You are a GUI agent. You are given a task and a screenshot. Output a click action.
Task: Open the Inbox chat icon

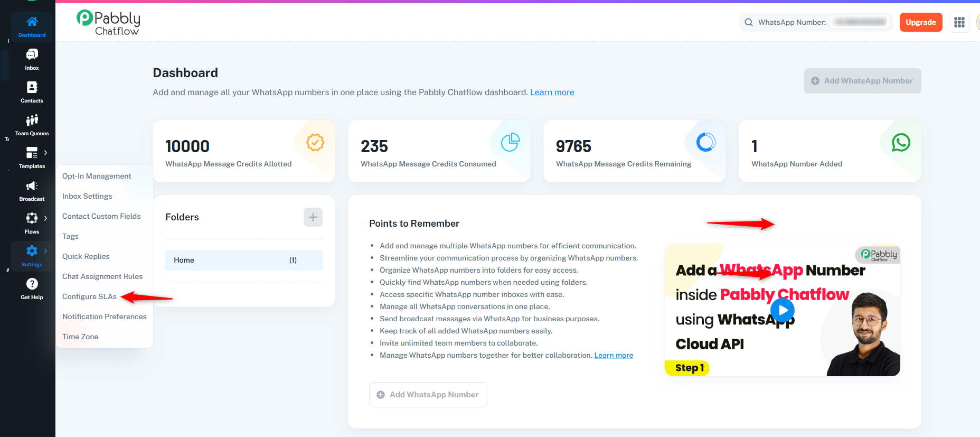pyautogui.click(x=32, y=54)
